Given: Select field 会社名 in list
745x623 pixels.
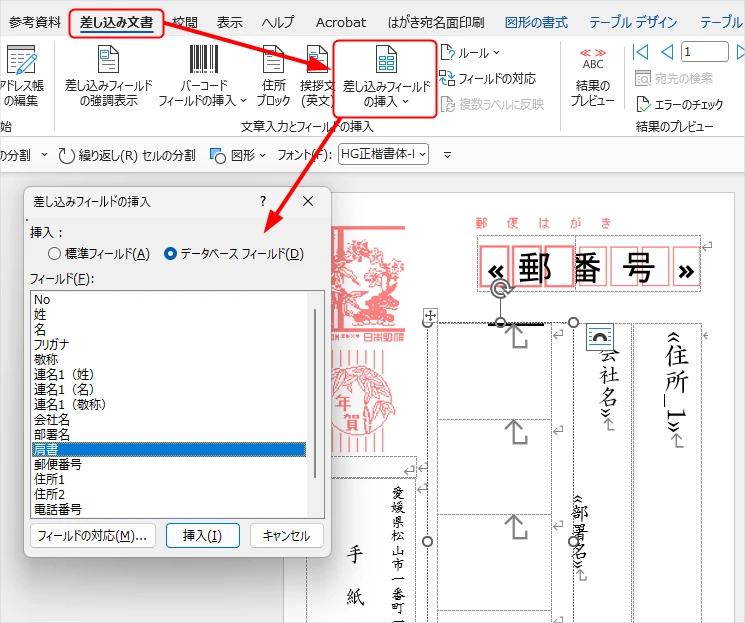Looking at the screenshot, I should pos(169,420).
